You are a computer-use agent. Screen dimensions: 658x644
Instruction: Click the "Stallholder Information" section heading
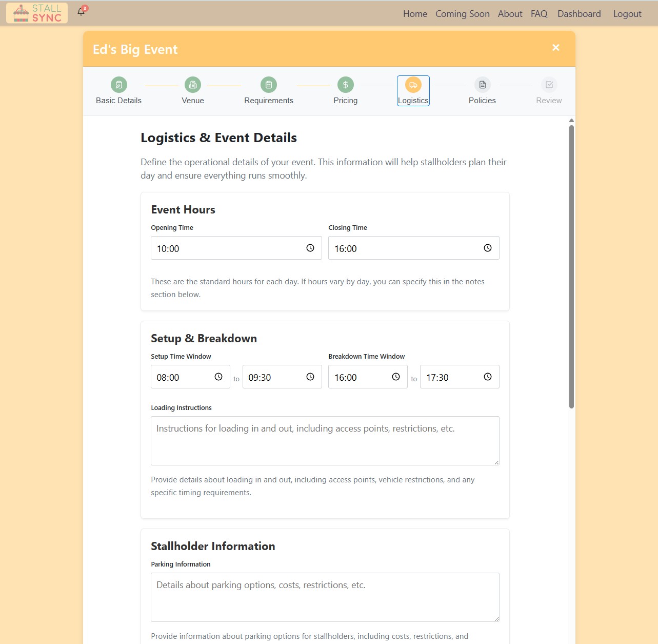click(x=213, y=546)
